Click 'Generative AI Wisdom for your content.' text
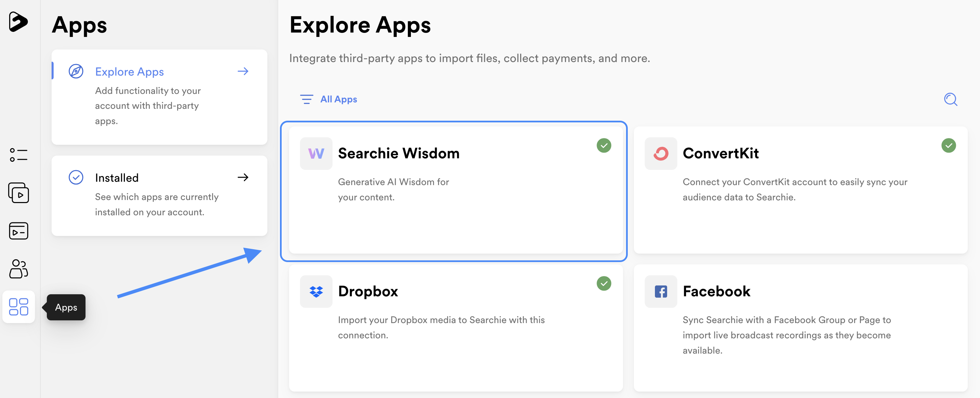This screenshot has height=398, width=980. click(x=393, y=190)
